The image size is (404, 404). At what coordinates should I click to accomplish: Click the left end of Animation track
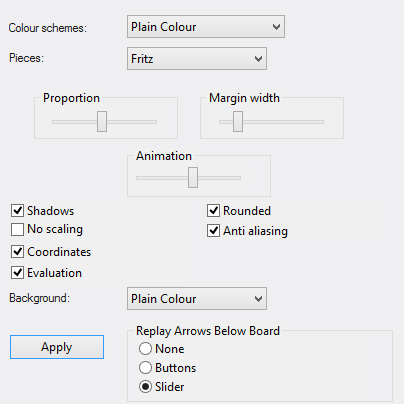139,178
